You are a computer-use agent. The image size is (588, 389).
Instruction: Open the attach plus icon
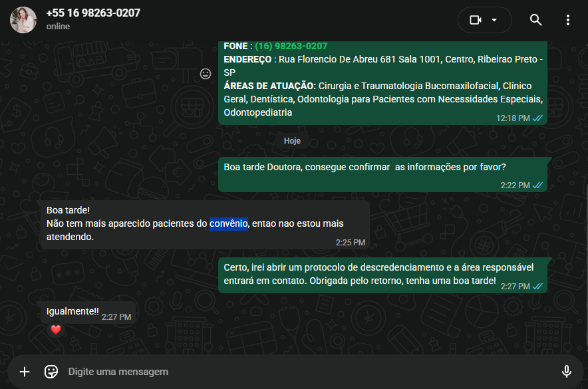25,372
